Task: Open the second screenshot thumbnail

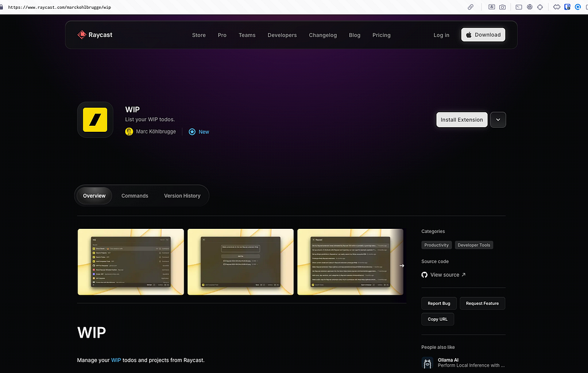Action: tap(240, 262)
